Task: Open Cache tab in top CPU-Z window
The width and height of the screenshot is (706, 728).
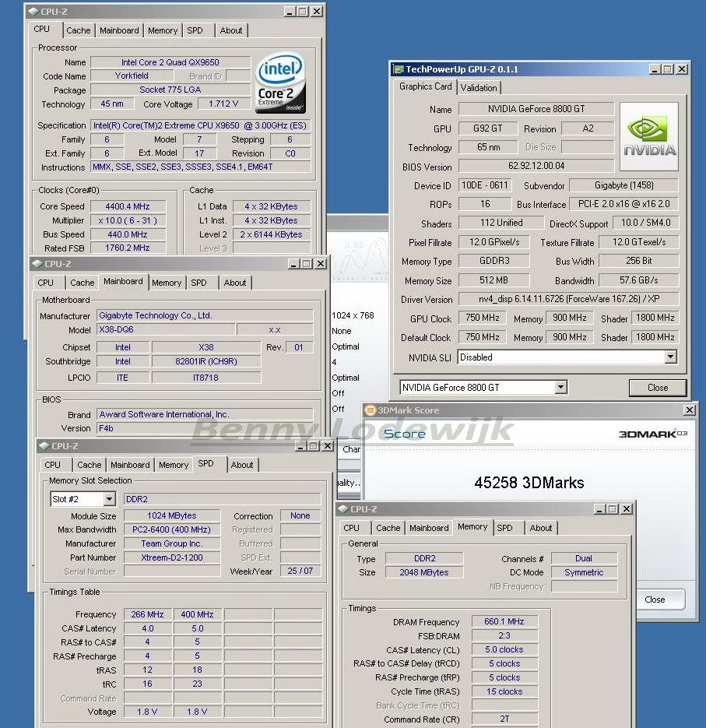Action: [x=79, y=30]
